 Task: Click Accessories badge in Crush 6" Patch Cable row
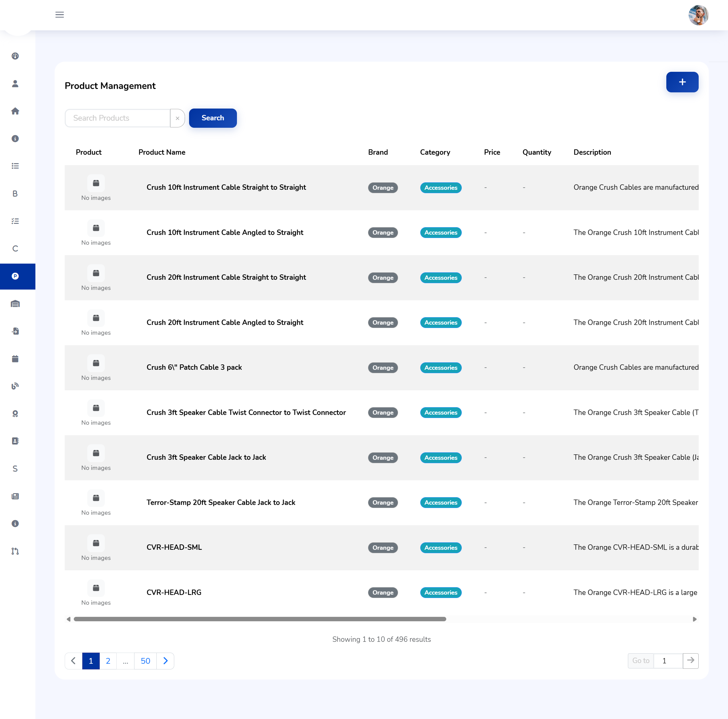(441, 367)
